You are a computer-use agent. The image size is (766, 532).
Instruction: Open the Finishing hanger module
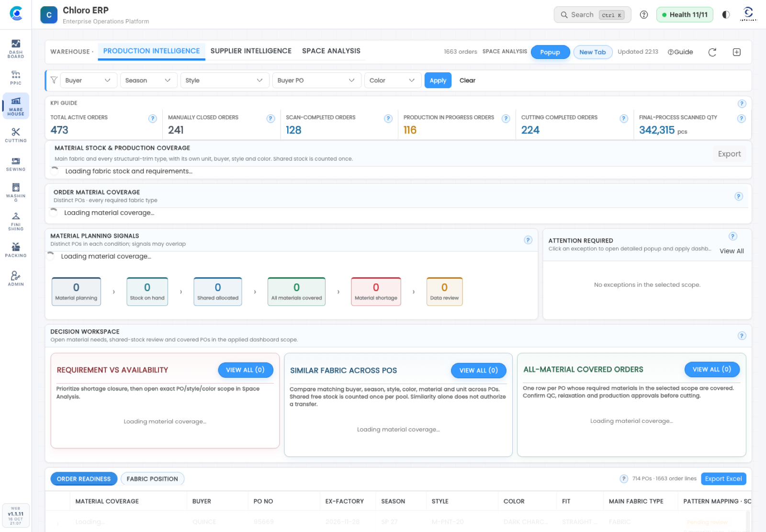(x=16, y=221)
